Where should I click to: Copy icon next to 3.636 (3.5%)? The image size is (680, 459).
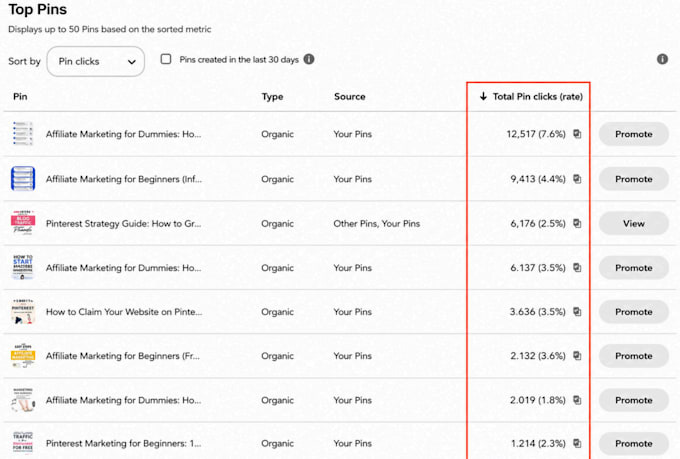[x=577, y=311]
